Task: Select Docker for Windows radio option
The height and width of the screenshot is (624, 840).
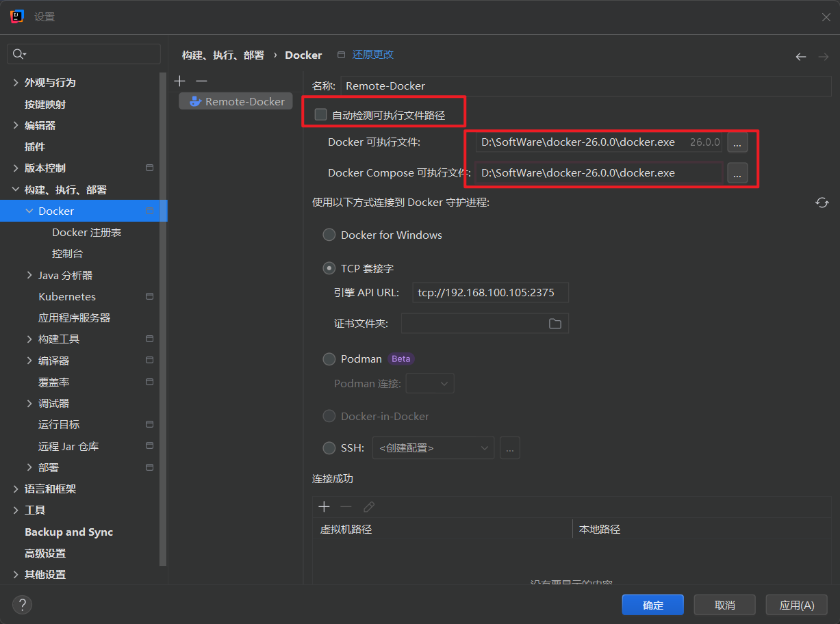Action: pos(329,235)
